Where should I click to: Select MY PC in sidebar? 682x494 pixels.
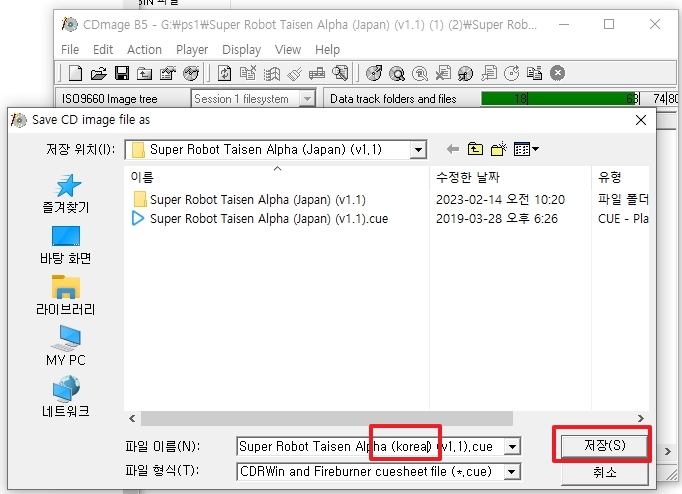click(x=66, y=346)
